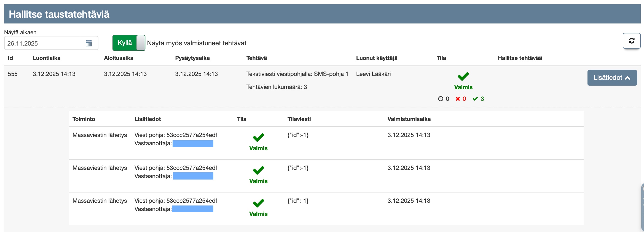Click the second subtask's green checkmark
This screenshot has height=232, width=644.
(258, 170)
